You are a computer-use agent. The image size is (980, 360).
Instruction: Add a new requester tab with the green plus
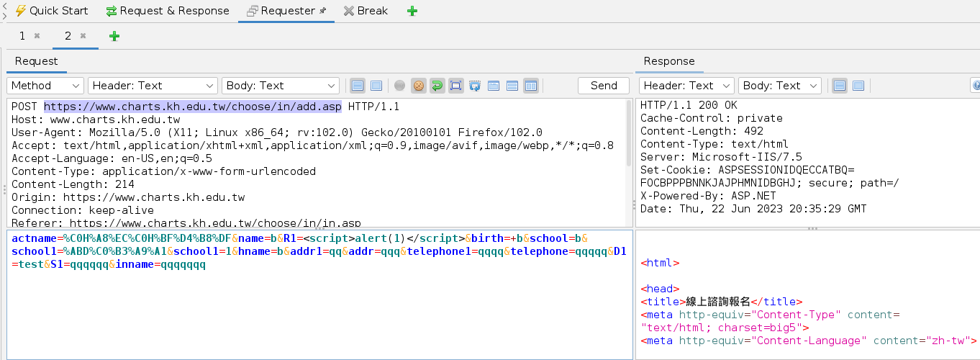coord(114,36)
